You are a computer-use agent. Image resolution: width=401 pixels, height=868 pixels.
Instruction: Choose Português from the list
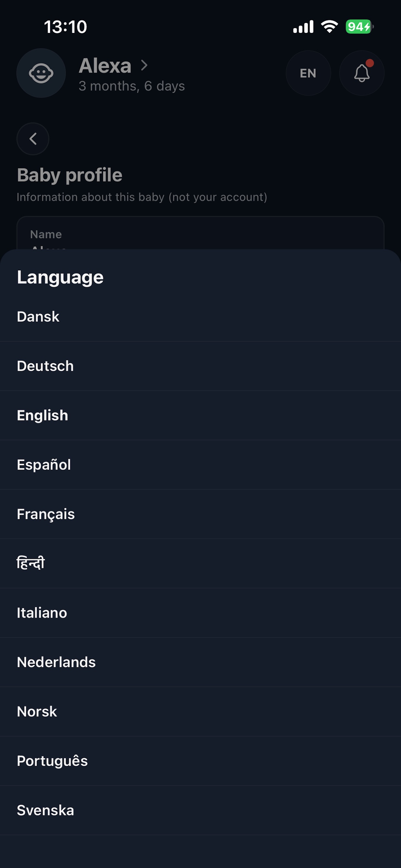pos(200,761)
